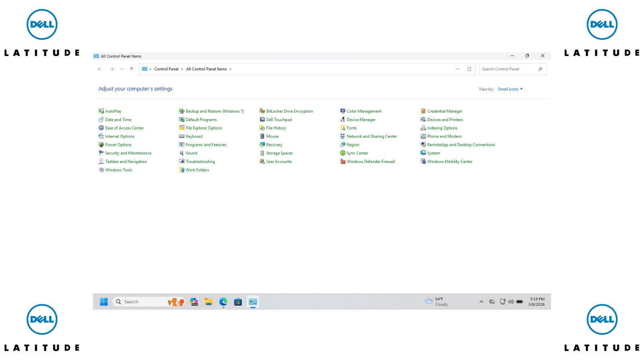Click the Credential Manager icon
Viewport: 644px width, 362px height.
[x=423, y=111]
